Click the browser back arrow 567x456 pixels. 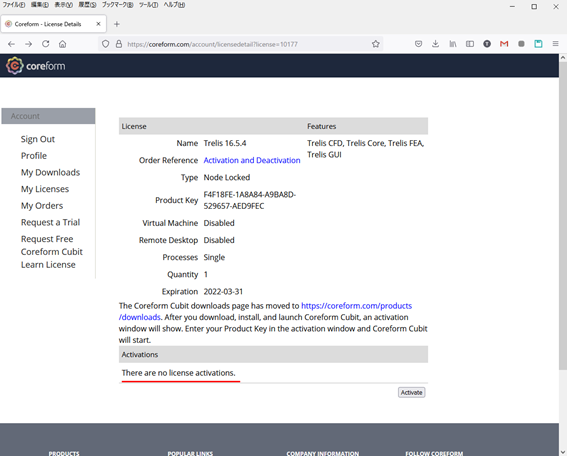(x=11, y=44)
